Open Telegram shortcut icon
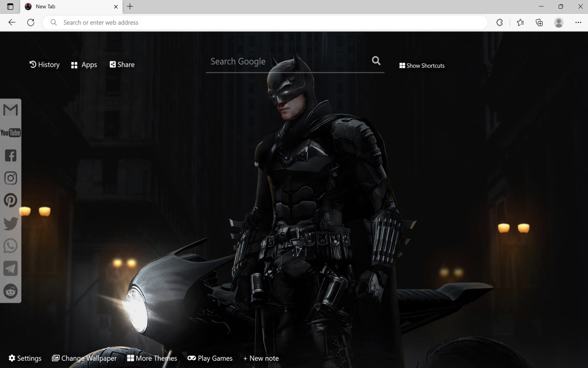Viewport: 588px width, 368px height. 11,268
